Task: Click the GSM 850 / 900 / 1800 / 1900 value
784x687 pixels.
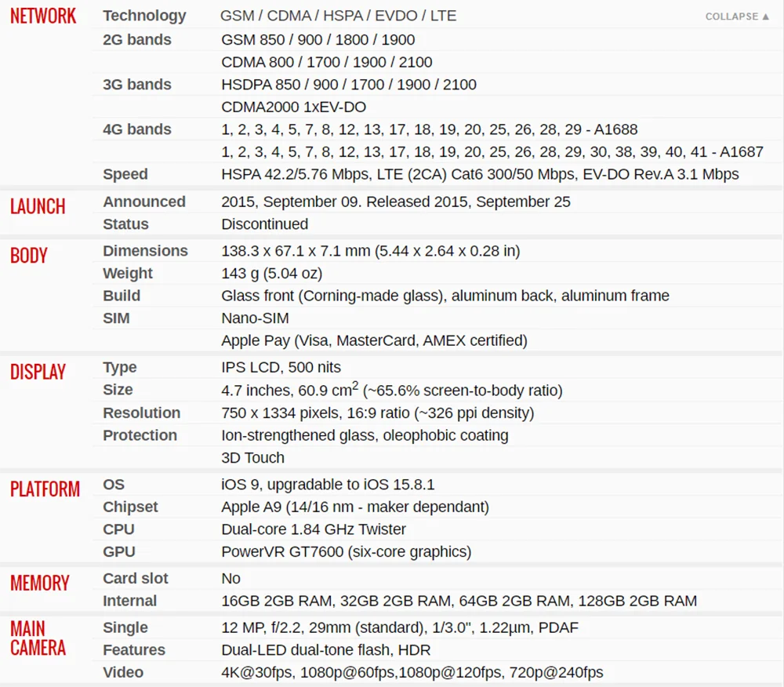Action: coord(318,39)
